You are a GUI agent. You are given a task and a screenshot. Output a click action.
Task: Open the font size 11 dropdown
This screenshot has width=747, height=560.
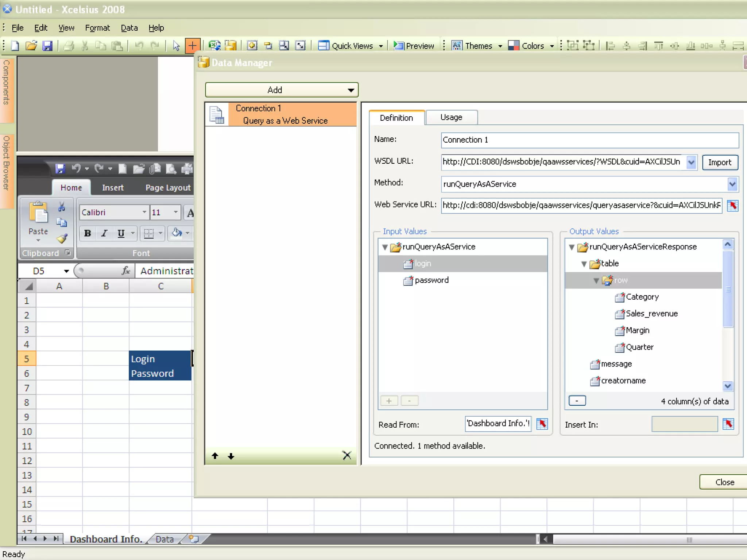pyautogui.click(x=175, y=212)
